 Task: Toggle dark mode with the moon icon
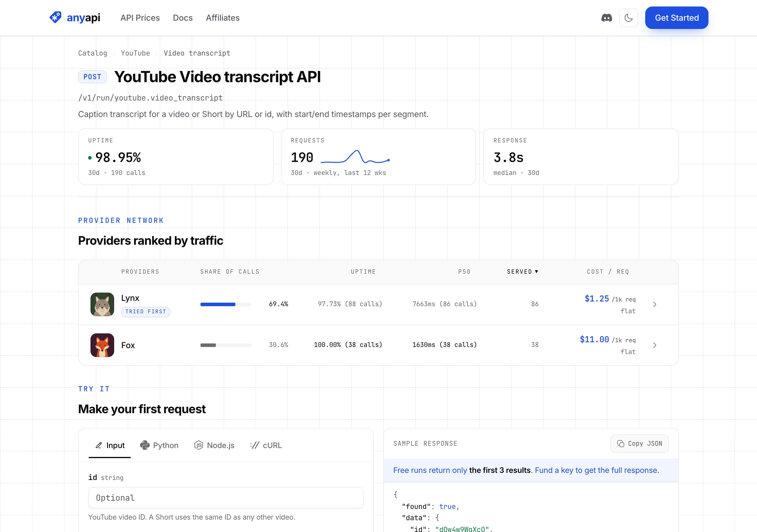(x=628, y=18)
